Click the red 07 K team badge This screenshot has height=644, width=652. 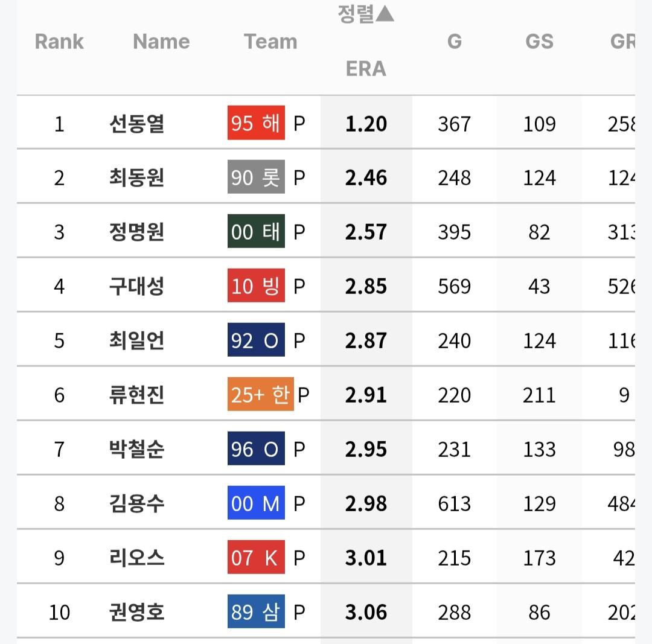pos(256,557)
